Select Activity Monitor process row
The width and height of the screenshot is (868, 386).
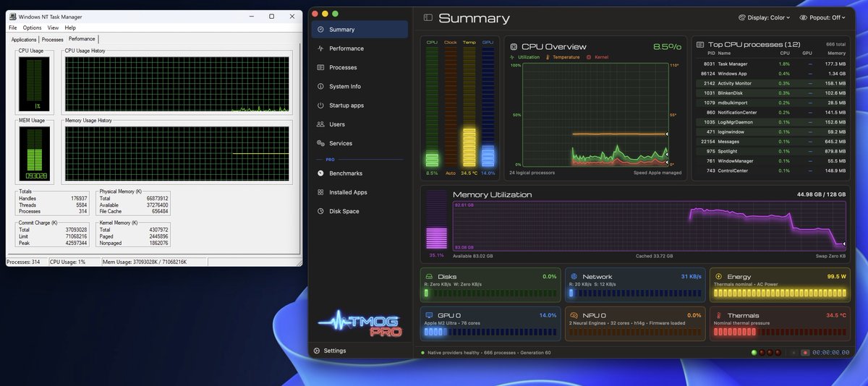point(770,83)
